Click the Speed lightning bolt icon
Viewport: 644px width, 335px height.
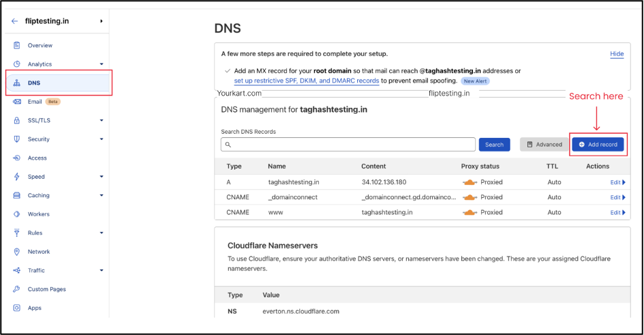click(16, 177)
